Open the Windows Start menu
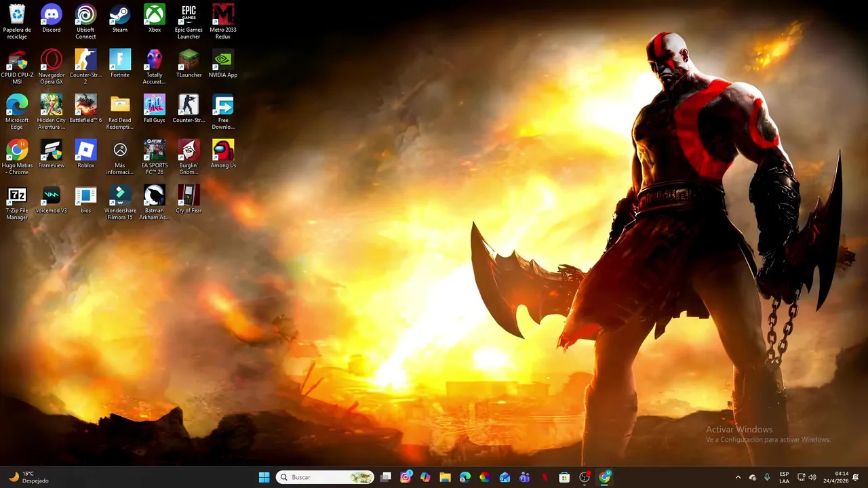The image size is (868, 488). click(x=264, y=477)
